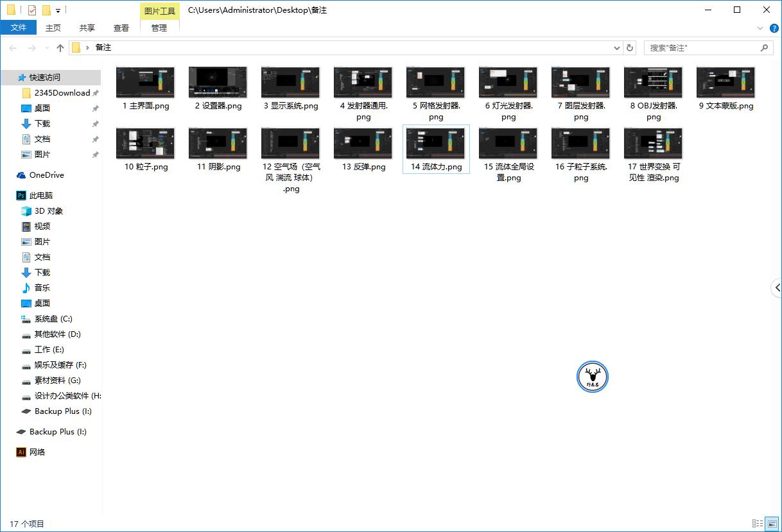The image size is (782, 532).
Task: Select the 17 世界变换 file thumbnail
Action: click(x=654, y=143)
